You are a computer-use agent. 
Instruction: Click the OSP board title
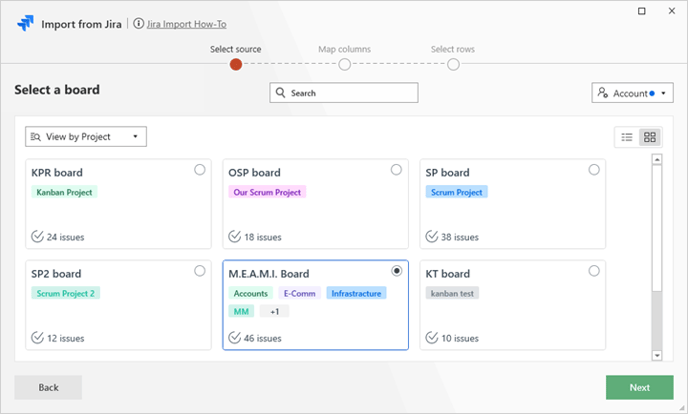click(x=254, y=173)
